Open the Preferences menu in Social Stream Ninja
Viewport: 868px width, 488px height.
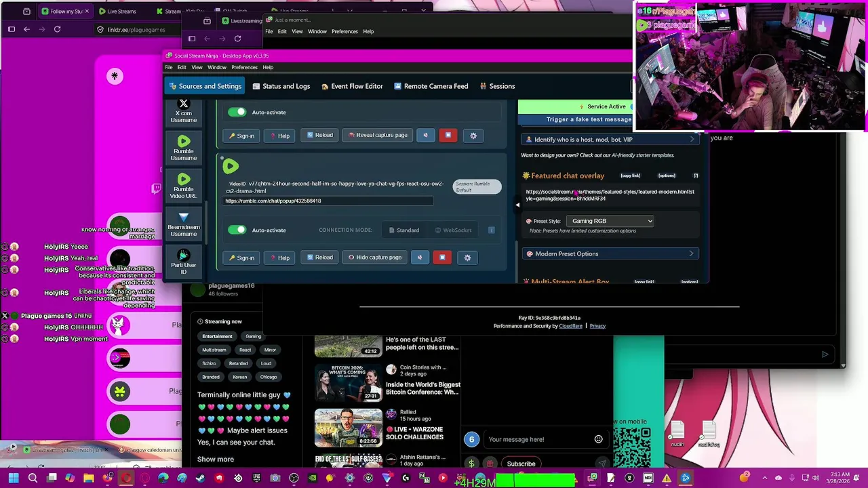click(x=244, y=67)
